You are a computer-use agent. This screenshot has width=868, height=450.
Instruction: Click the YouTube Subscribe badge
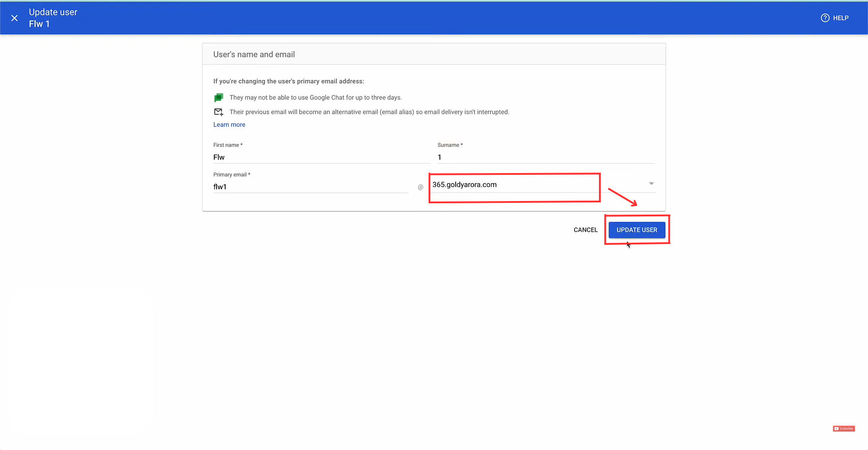click(844, 428)
